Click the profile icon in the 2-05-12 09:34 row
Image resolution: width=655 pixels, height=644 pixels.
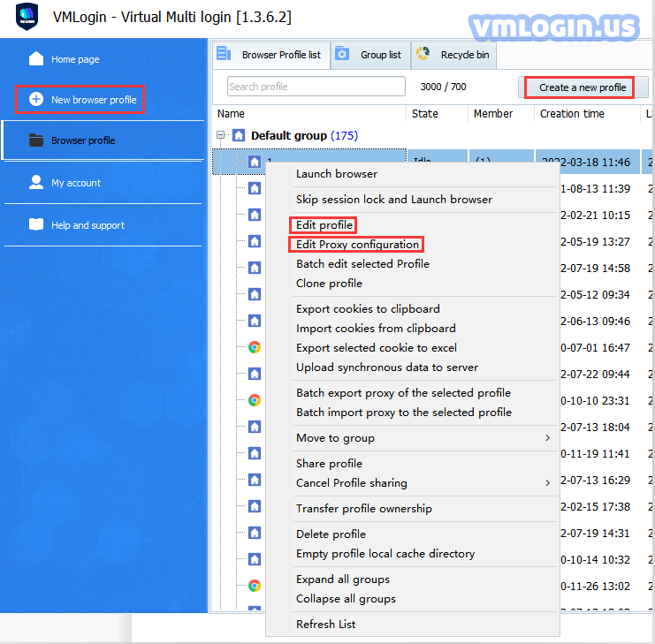(255, 294)
